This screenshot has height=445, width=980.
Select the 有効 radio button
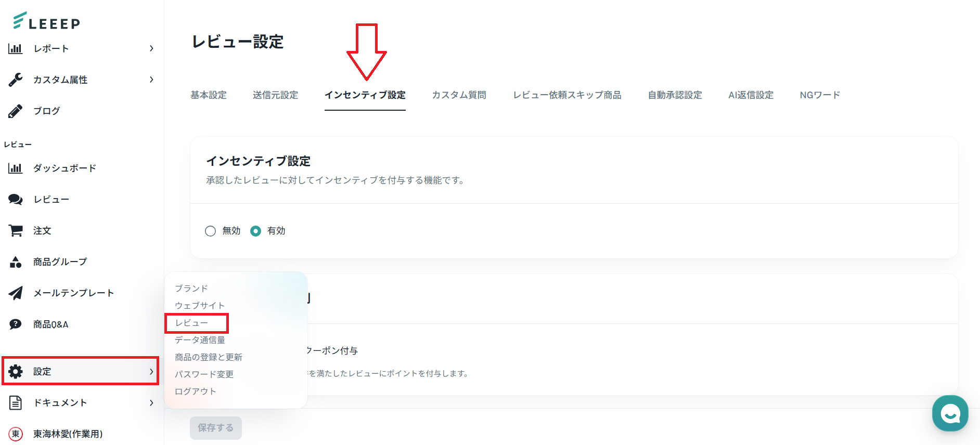tap(255, 231)
